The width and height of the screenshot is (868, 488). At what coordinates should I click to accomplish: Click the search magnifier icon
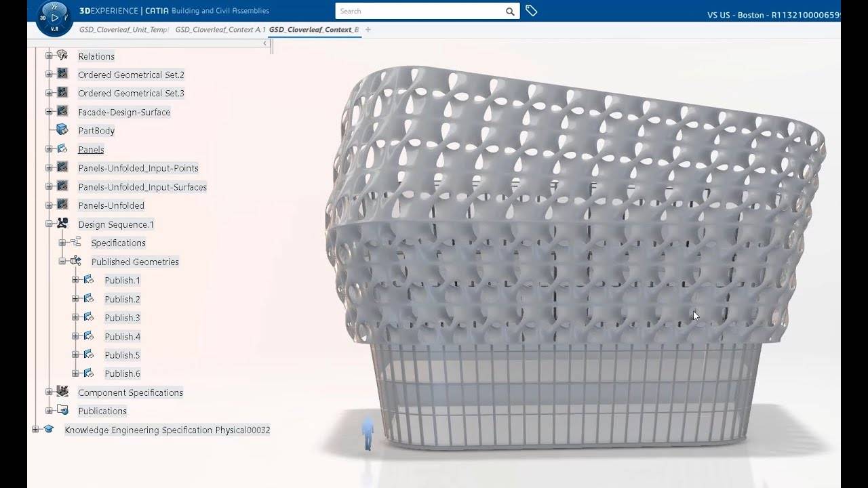510,12
